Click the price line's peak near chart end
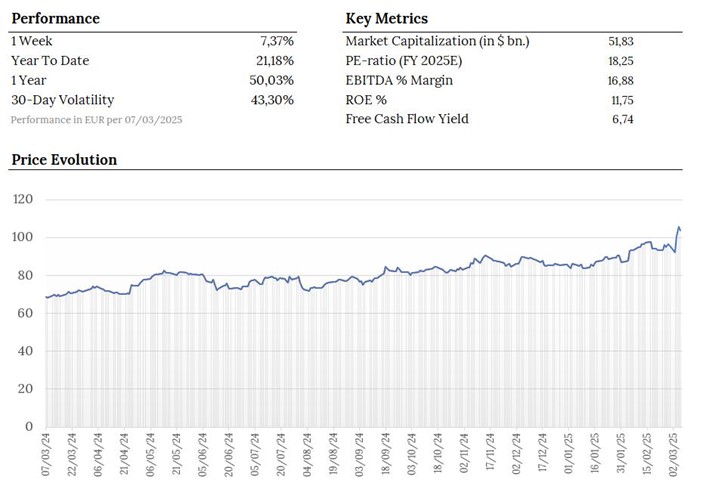Screen dimensions: 703x489 click(x=679, y=228)
